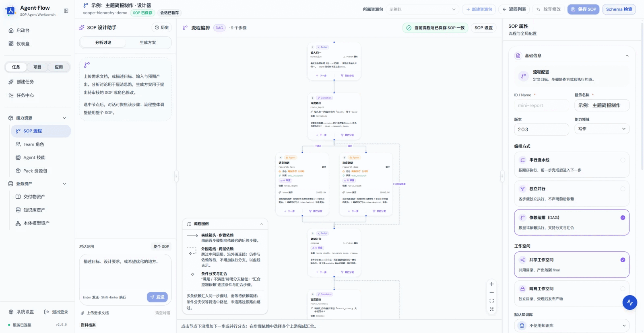Open Team 角色 in the sidebar

(x=41, y=144)
